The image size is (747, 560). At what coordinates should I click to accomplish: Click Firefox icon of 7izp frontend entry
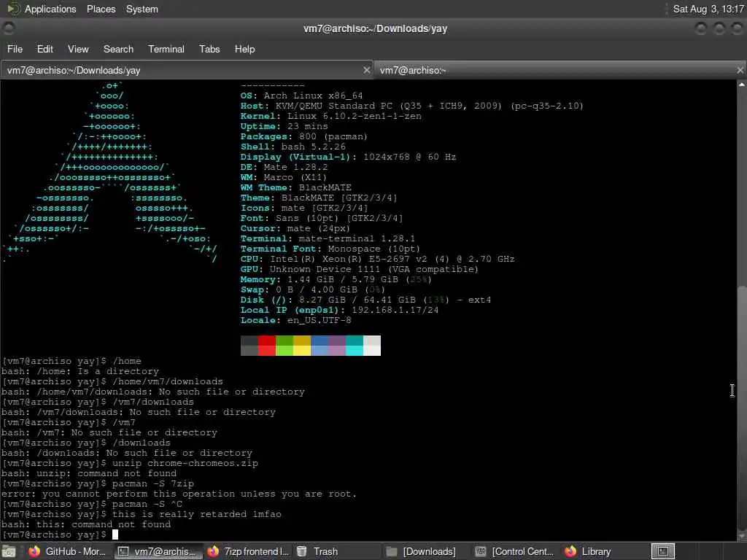point(213,551)
